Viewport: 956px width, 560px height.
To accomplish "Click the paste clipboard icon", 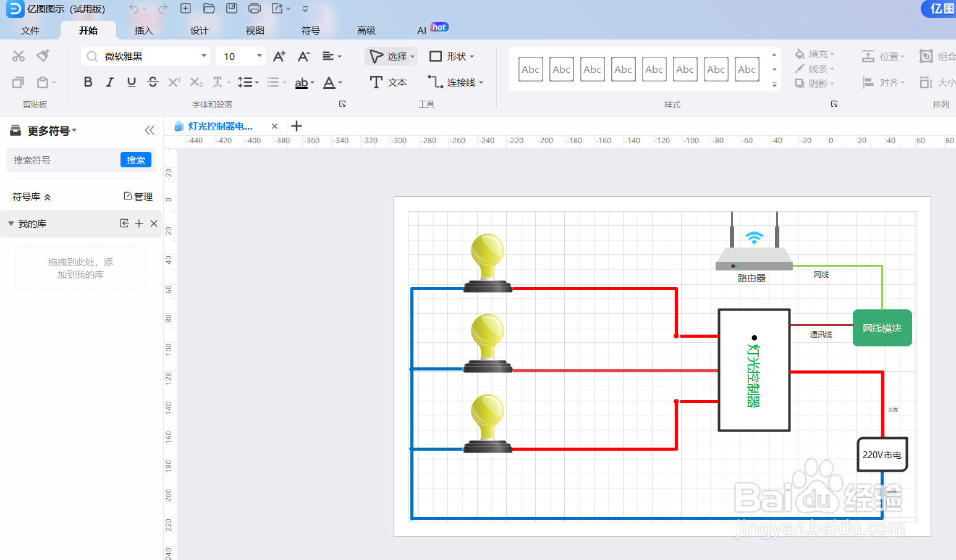I will (x=43, y=82).
